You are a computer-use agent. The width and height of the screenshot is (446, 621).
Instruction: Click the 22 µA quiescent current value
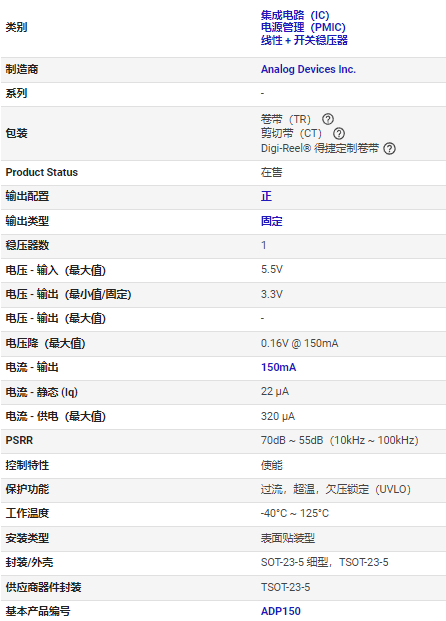click(x=275, y=392)
